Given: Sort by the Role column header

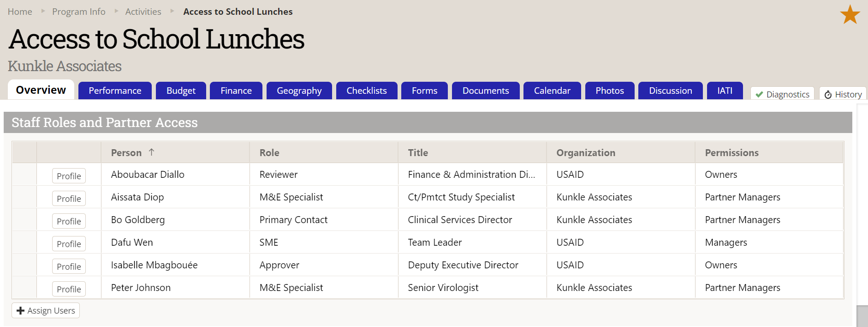Looking at the screenshot, I should coord(269,153).
